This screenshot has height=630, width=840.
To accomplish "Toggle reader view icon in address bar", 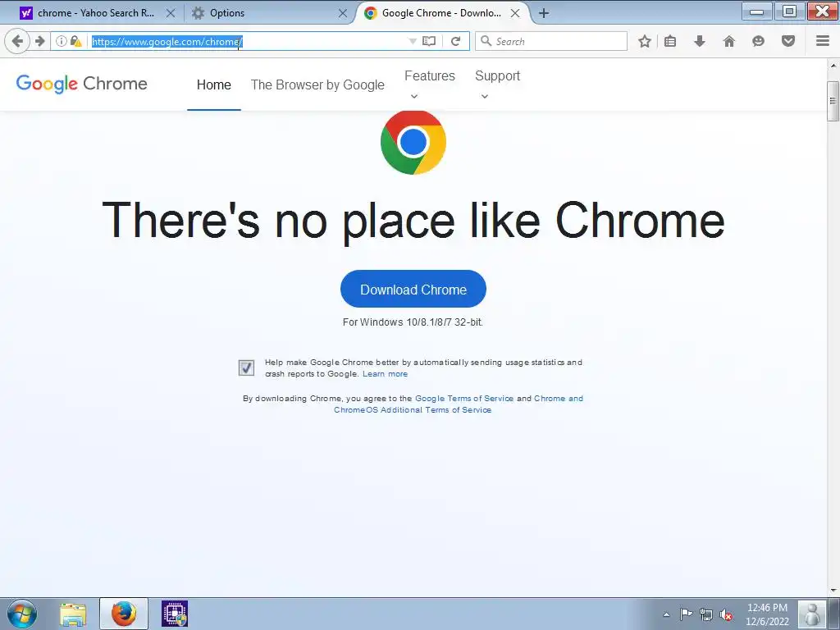I will (429, 41).
